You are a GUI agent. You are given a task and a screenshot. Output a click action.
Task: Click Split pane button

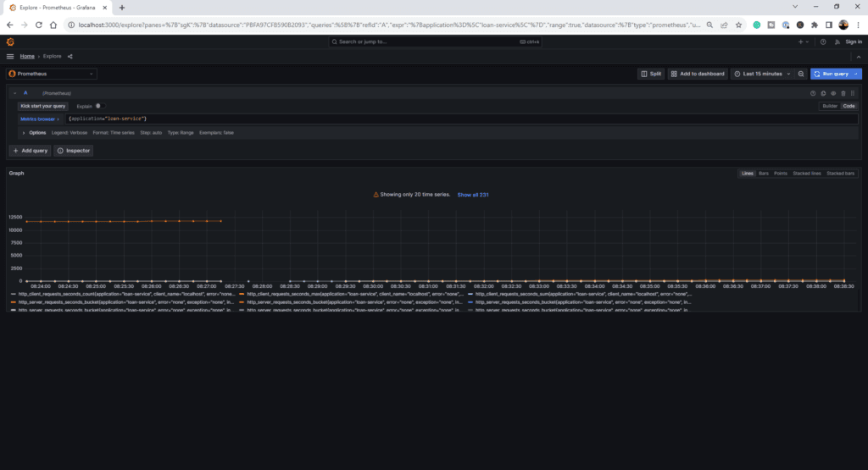click(x=651, y=74)
